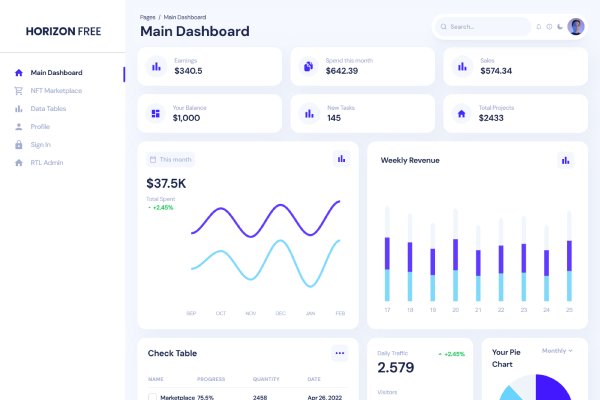Click the dark purple pie chart slice
This screenshot has width=600, height=400.
pos(551,389)
